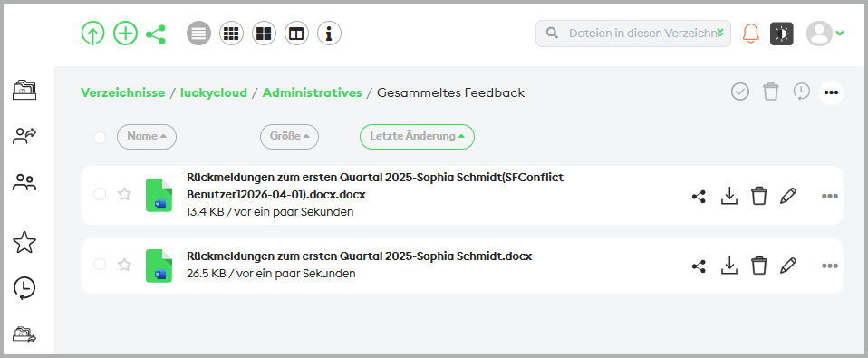Expand search options chevron

coord(720,33)
